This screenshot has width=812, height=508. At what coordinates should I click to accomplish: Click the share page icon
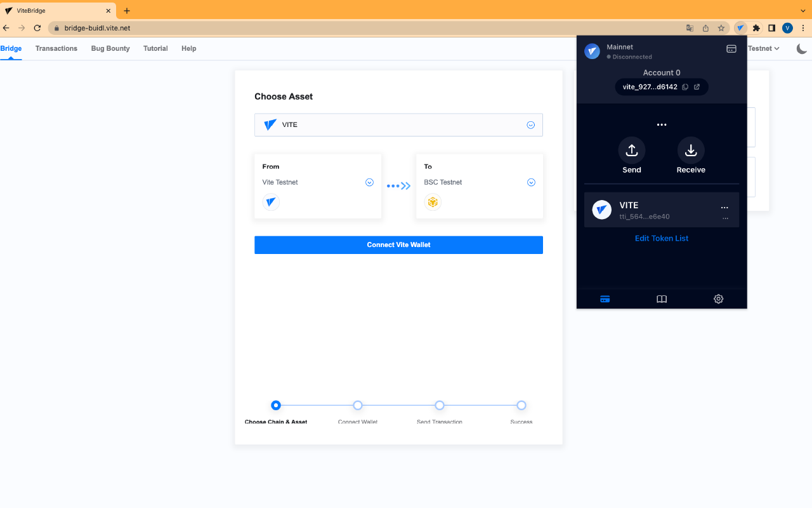pyautogui.click(x=705, y=28)
